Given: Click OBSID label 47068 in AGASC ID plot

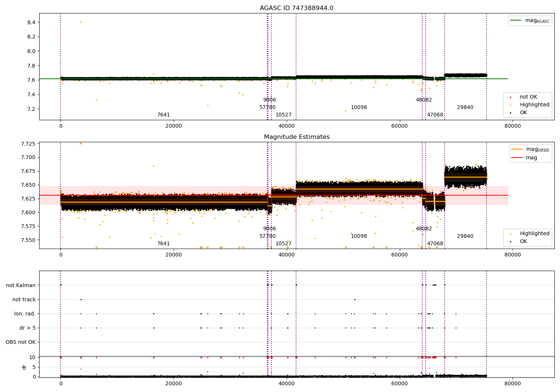Looking at the screenshot, I should pos(435,115).
